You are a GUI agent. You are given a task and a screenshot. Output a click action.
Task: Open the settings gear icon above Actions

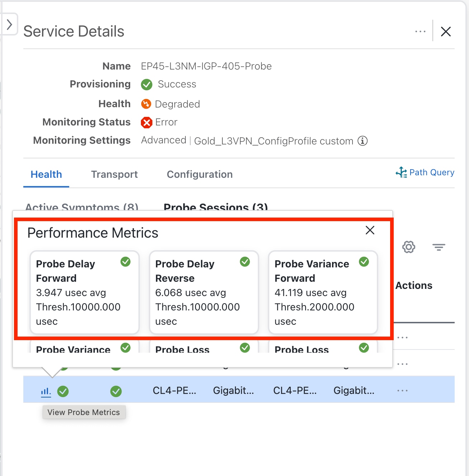408,247
